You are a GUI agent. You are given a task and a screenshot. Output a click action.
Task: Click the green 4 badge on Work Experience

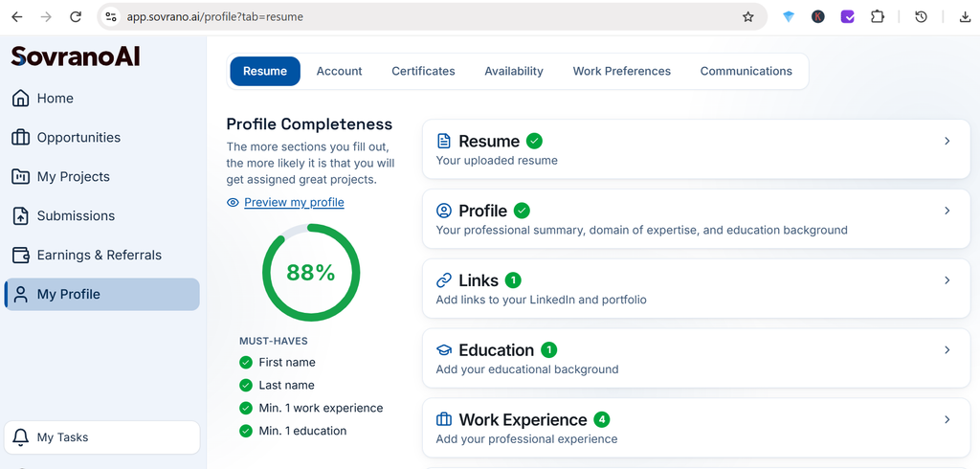[x=601, y=419]
